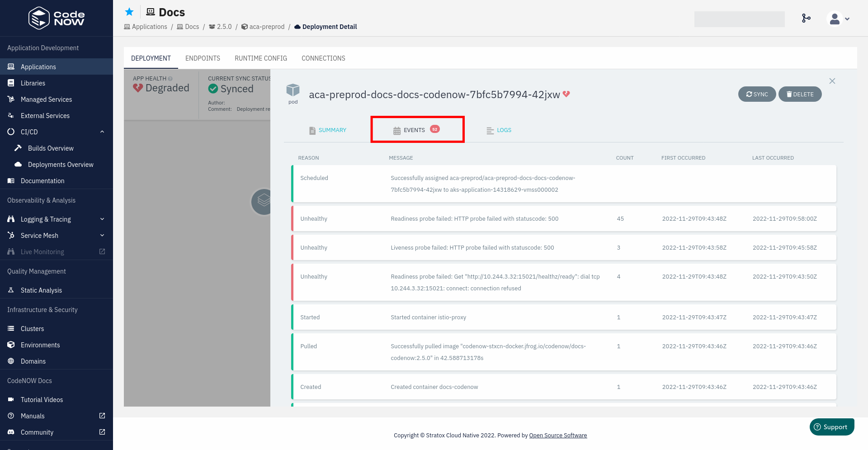
Task: Open the git branch icon in header
Action: [x=806, y=18]
